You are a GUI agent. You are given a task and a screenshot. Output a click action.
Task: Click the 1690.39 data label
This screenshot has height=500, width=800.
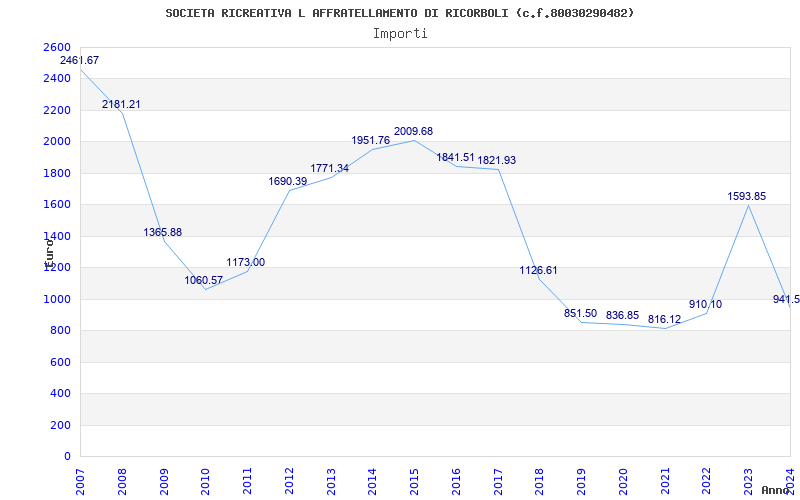[288, 181]
